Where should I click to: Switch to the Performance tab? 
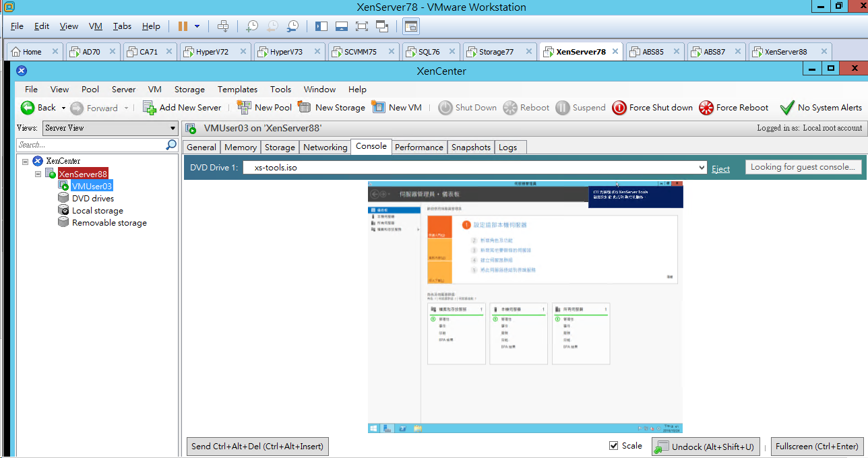(419, 147)
